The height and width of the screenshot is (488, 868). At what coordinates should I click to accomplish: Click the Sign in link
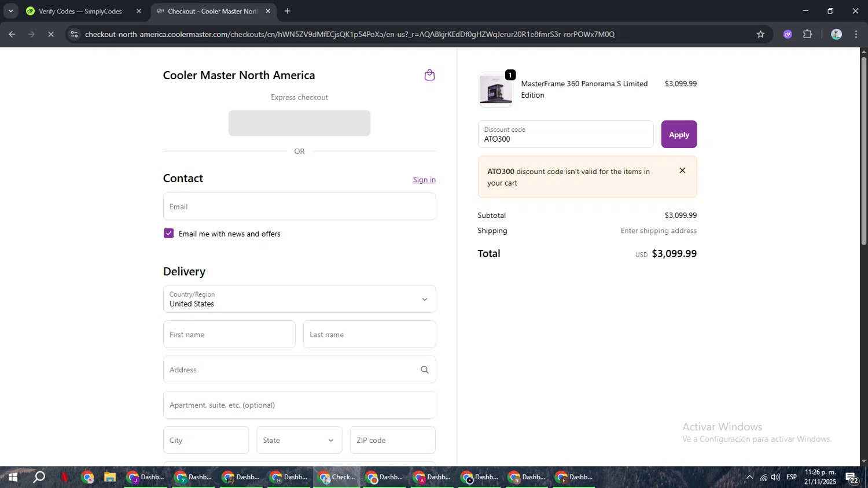coord(424,180)
